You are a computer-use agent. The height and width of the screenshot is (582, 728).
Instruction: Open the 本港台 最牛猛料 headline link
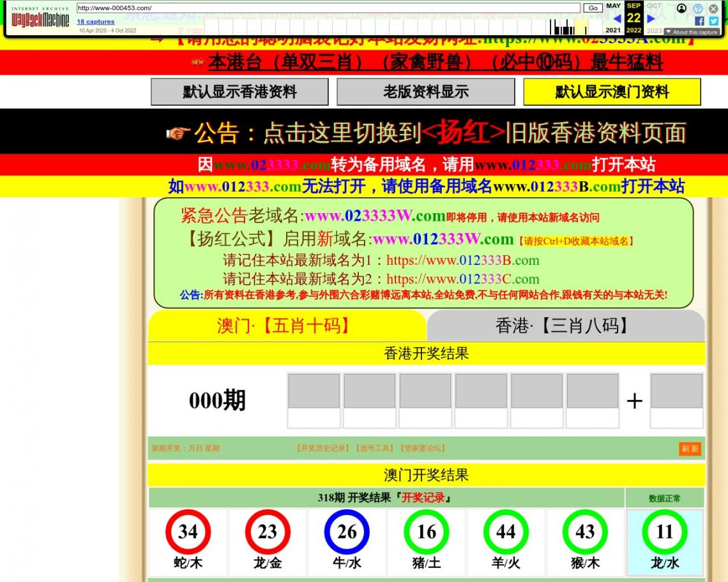(x=436, y=62)
